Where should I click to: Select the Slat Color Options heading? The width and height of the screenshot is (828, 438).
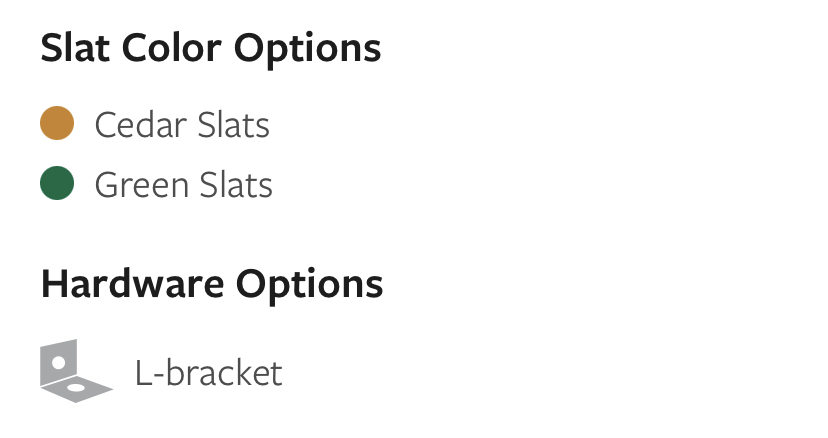tap(211, 49)
